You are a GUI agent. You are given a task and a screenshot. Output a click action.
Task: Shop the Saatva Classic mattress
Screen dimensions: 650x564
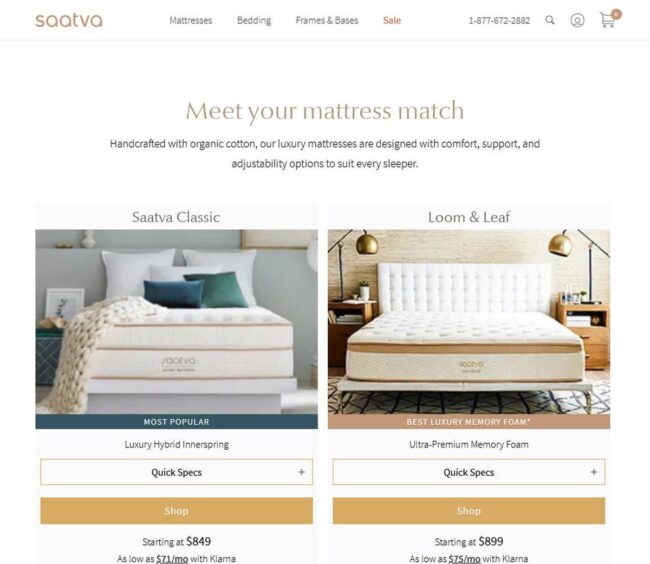point(177,511)
